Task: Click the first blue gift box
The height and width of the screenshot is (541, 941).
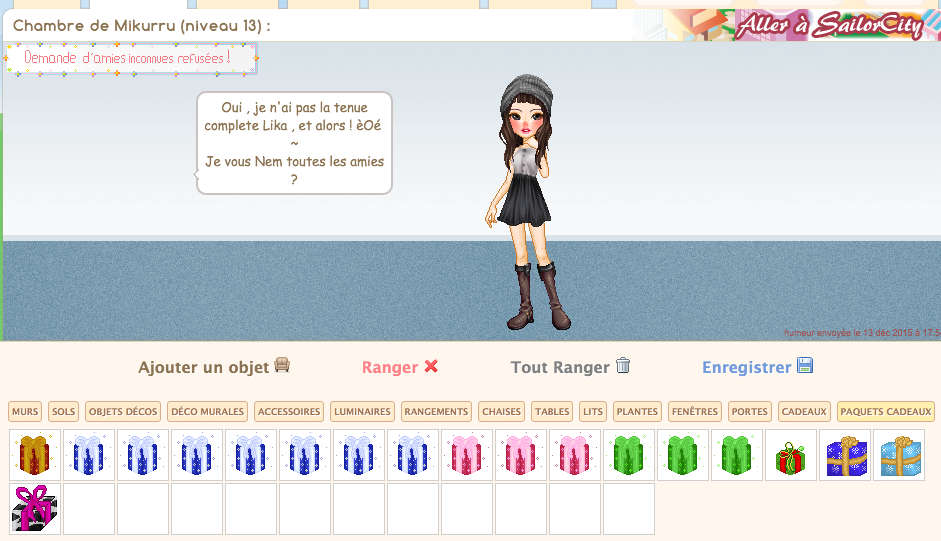Action: click(89, 455)
